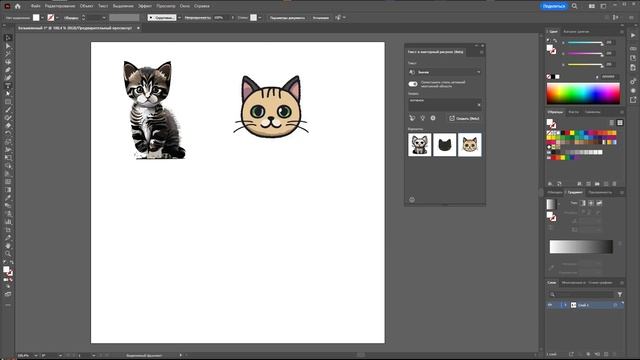Select the tan cat face variation thumbnail

click(x=470, y=144)
